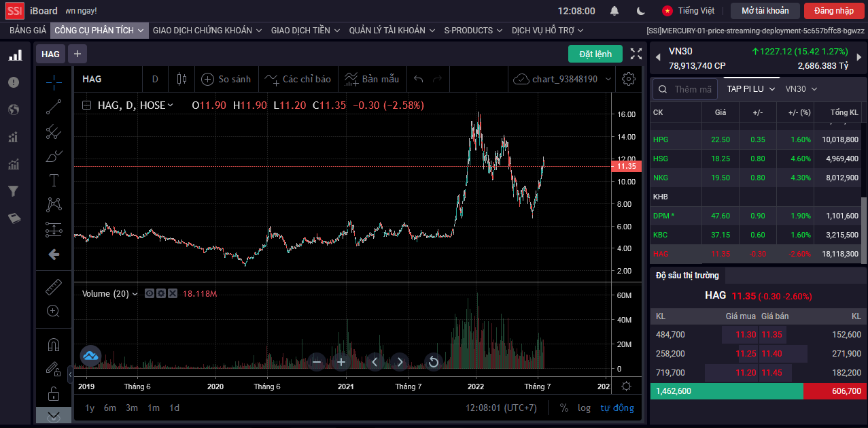Select the zoom in magnifier tool

tap(54, 311)
